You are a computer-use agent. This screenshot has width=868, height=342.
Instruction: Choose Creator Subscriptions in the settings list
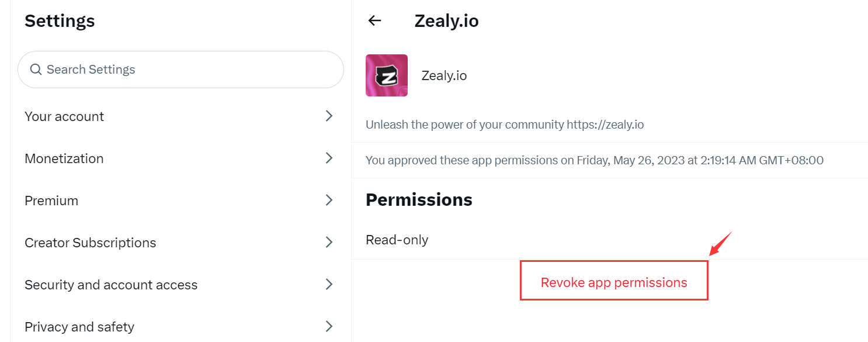click(91, 243)
